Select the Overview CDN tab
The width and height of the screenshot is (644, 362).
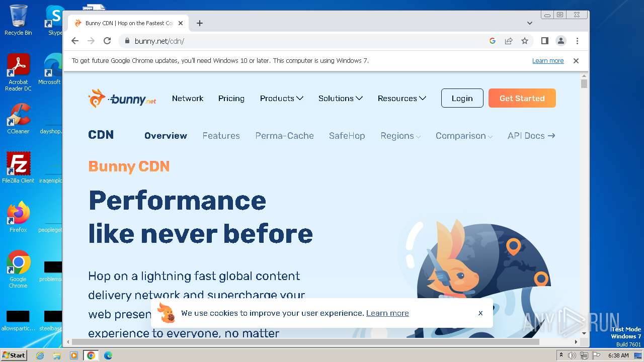pyautogui.click(x=166, y=136)
